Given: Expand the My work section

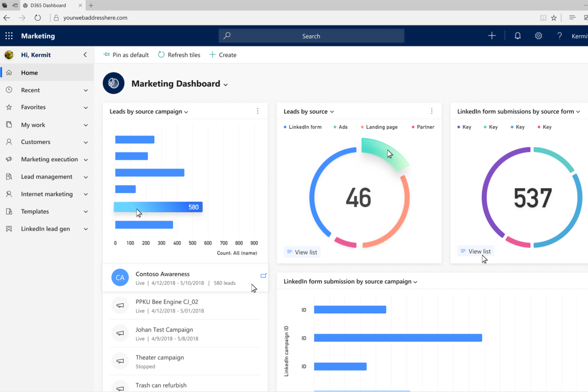Looking at the screenshot, I should [x=86, y=125].
